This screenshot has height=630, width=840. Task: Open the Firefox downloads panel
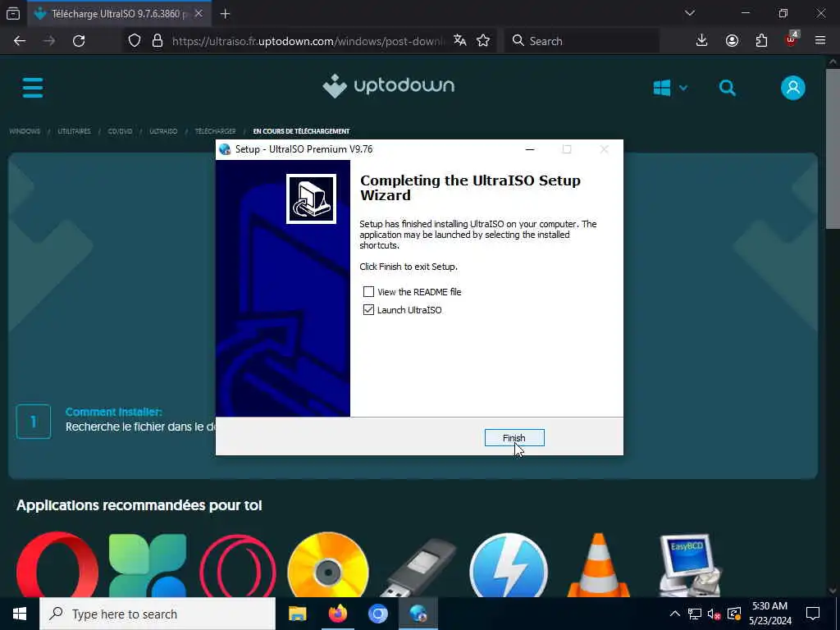pyautogui.click(x=702, y=41)
